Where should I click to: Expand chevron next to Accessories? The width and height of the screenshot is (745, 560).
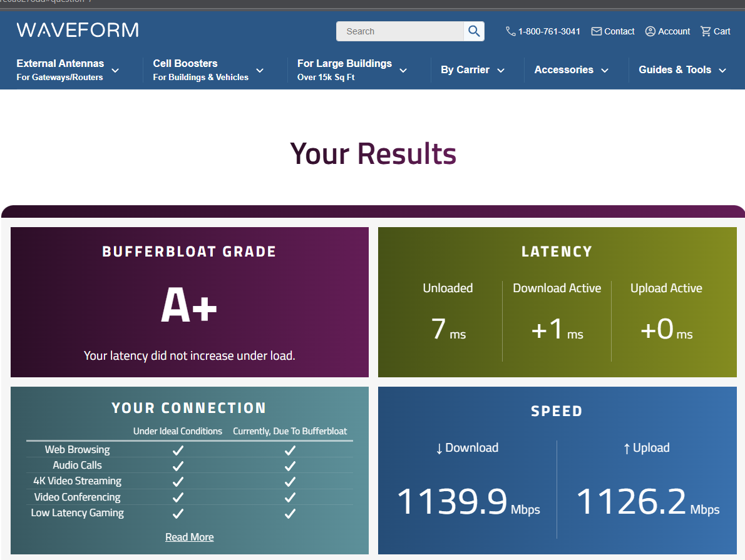click(605, 70)
